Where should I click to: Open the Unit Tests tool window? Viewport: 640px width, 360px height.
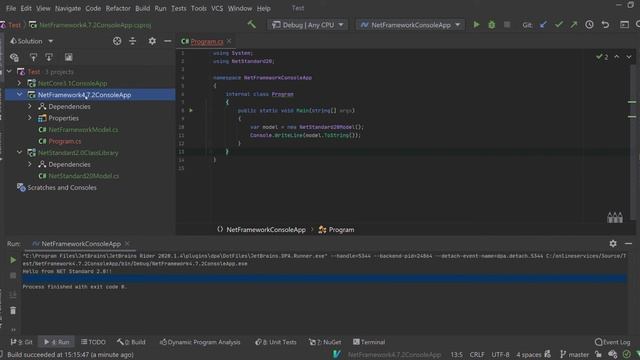pyautogui.click(x=276, y=342)
